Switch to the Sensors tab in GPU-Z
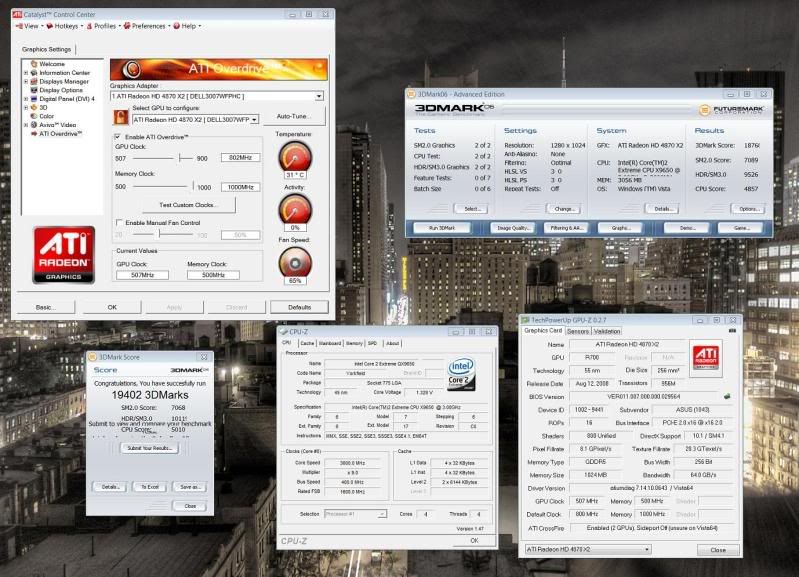The image size is (799, 577). point(578,331)
